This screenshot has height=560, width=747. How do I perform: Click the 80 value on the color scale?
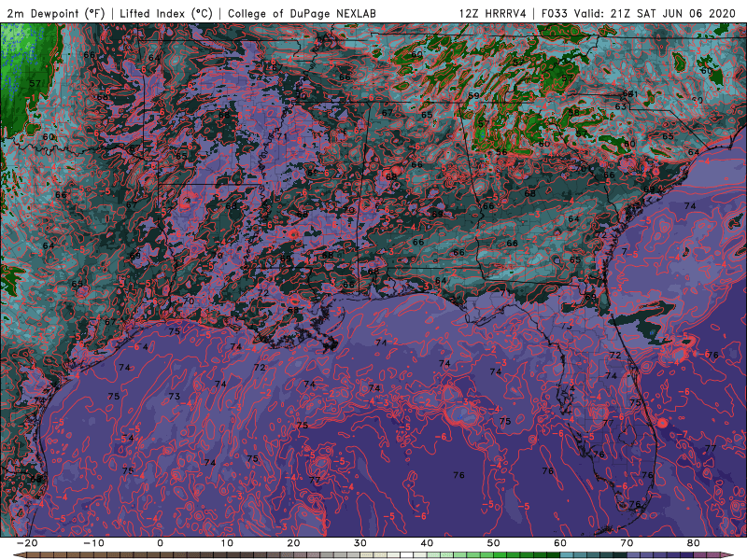coord(694,543)
